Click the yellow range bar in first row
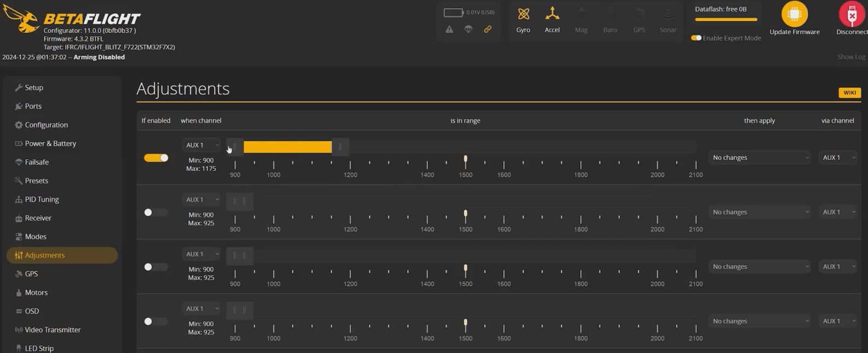Image resolution: width=868 pixels, height=353 pixels. click(287, 147)
